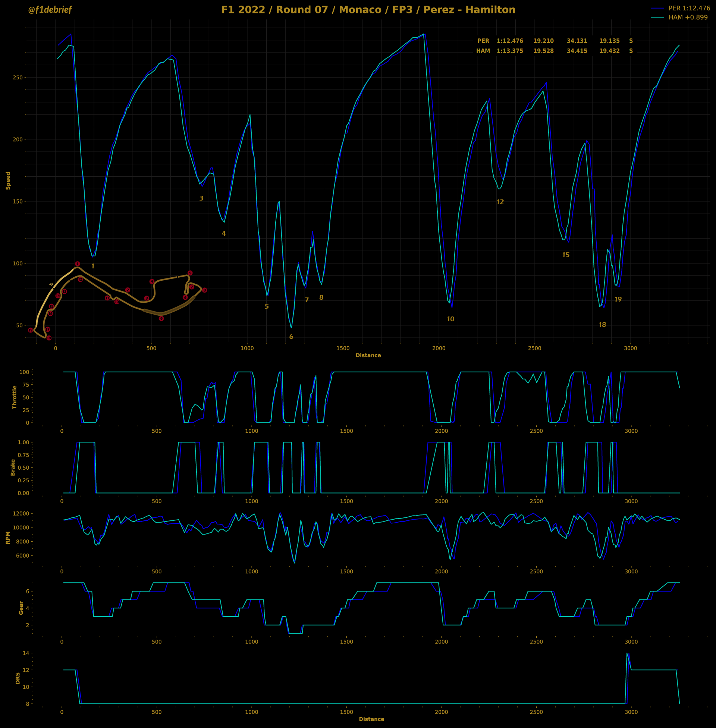Click red corner marker 13 on track map

click(x=64, y=291)
